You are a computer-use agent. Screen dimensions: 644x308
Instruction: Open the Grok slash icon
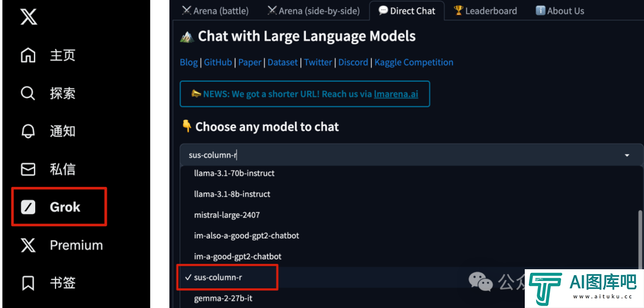28,207
